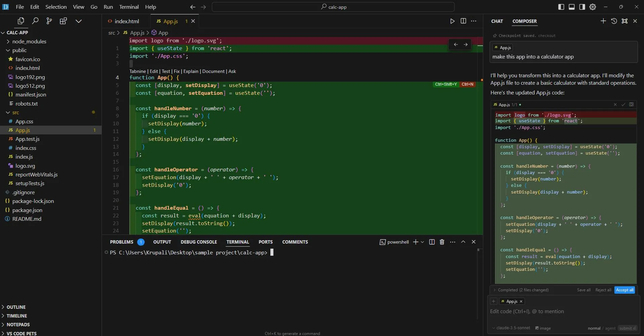Switch to the PROBLEMS panel tab
Image resolution: width=644 pixels, height=336 pixels.
tap(121, 242)
